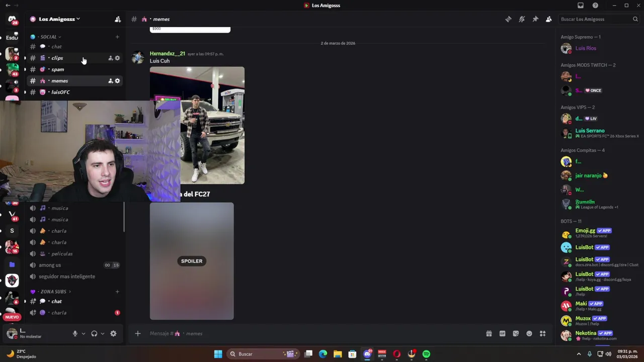Open audio output options chevron
This screenshot has width=644, height=362.
point(103,333)
